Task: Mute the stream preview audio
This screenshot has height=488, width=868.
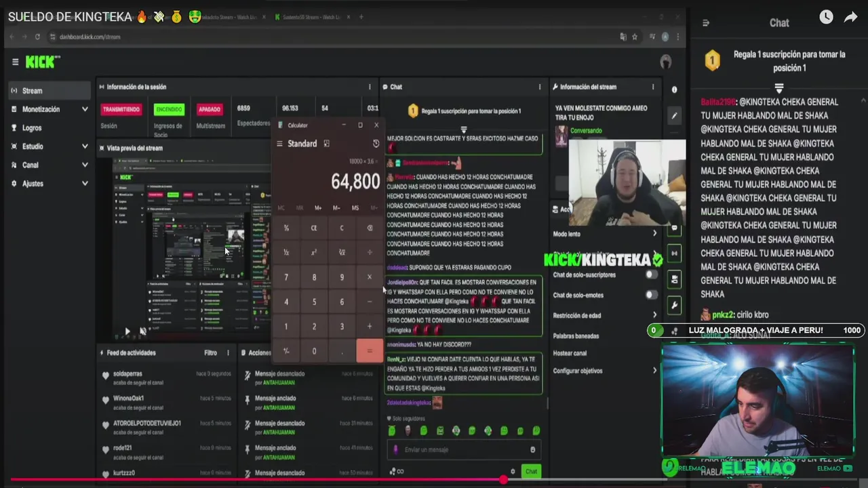Action: coord(143,331)
